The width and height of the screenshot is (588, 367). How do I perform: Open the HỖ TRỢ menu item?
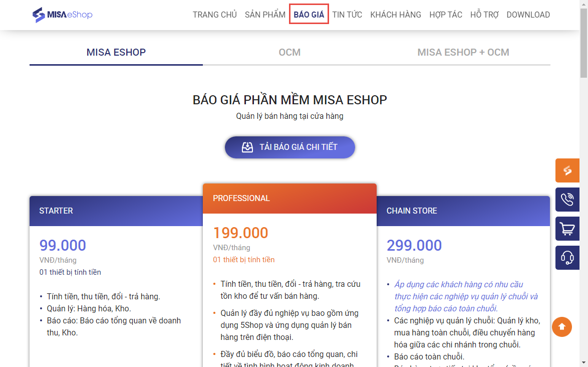point(484,15)
